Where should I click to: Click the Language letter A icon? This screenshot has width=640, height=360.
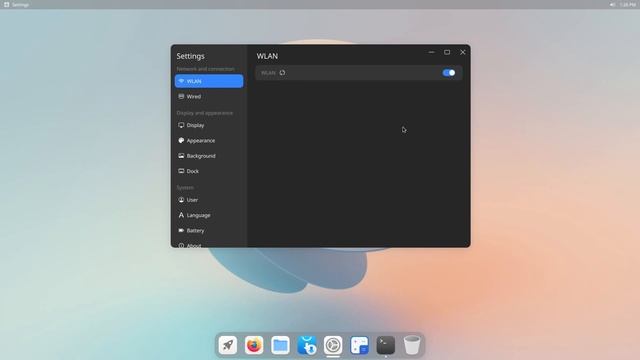pos(181,215)
